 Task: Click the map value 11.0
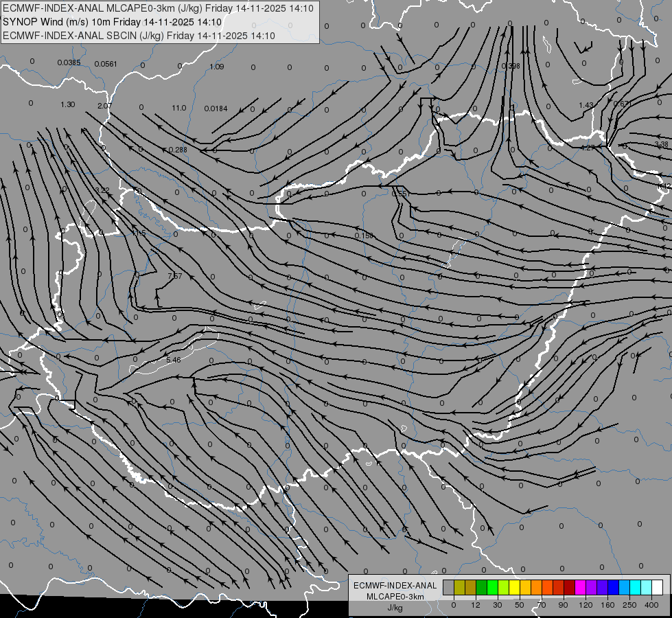pyautogui.click(x=179, y=108)
